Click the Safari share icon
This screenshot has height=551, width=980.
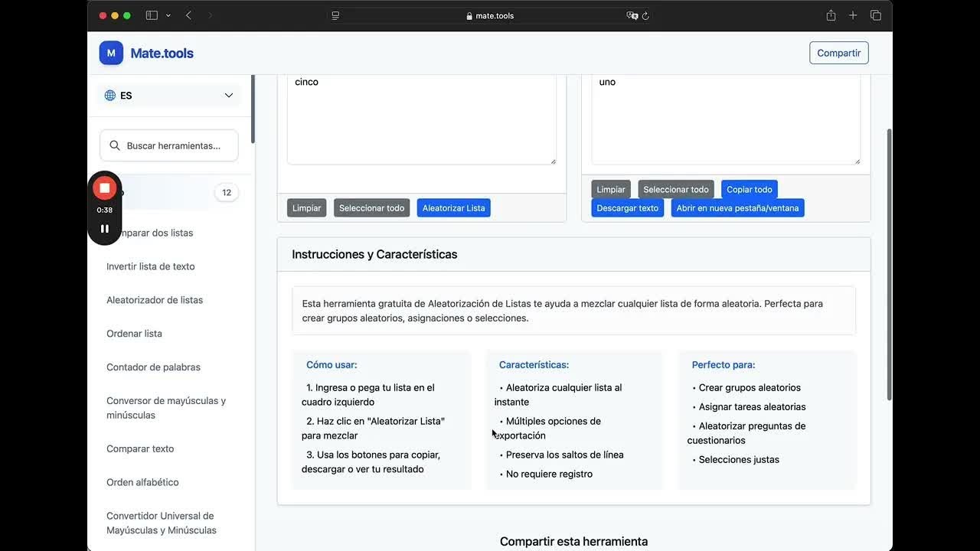point(831,15)
